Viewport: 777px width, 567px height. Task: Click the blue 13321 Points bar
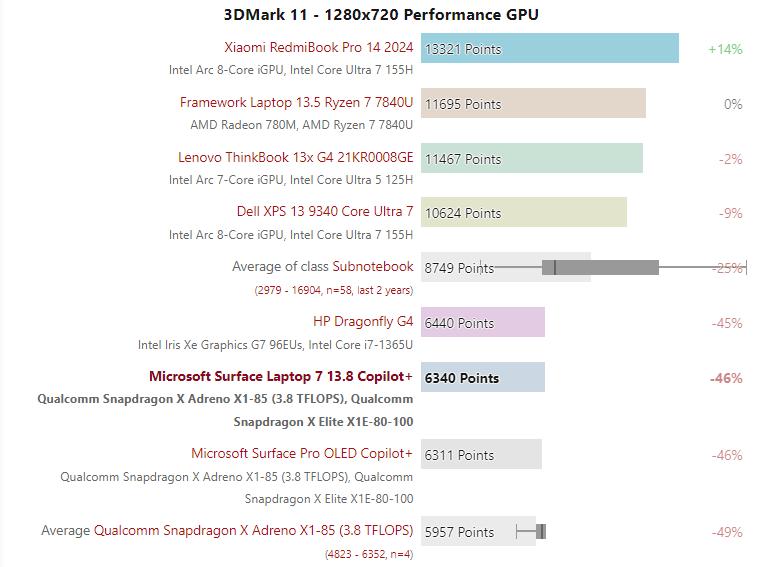pos(549,48)
